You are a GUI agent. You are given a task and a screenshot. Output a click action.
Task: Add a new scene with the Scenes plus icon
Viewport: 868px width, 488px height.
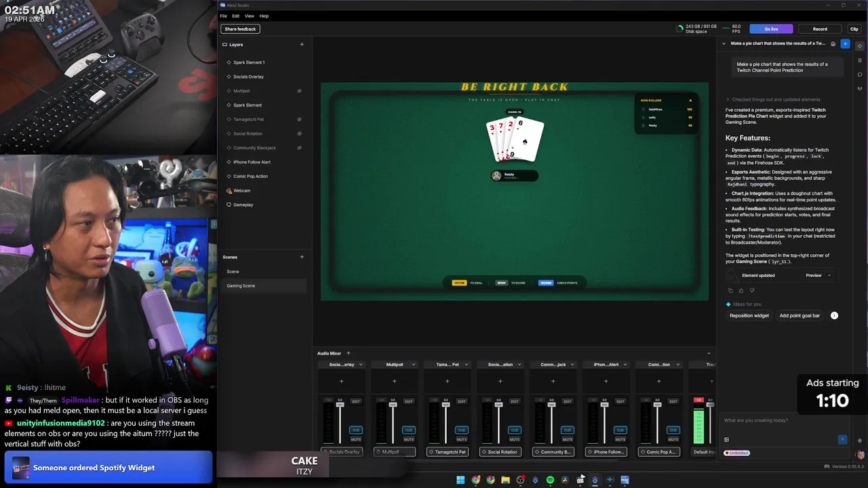(302, 257)
